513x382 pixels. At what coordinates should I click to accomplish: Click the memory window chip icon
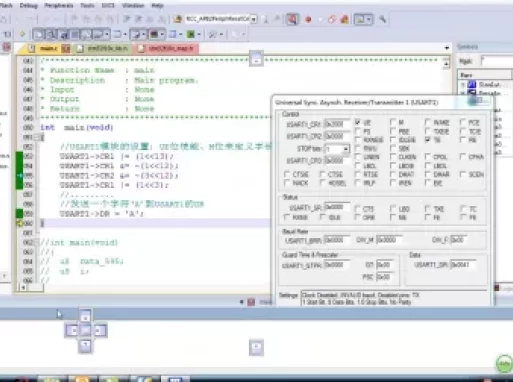pos(154,34)
